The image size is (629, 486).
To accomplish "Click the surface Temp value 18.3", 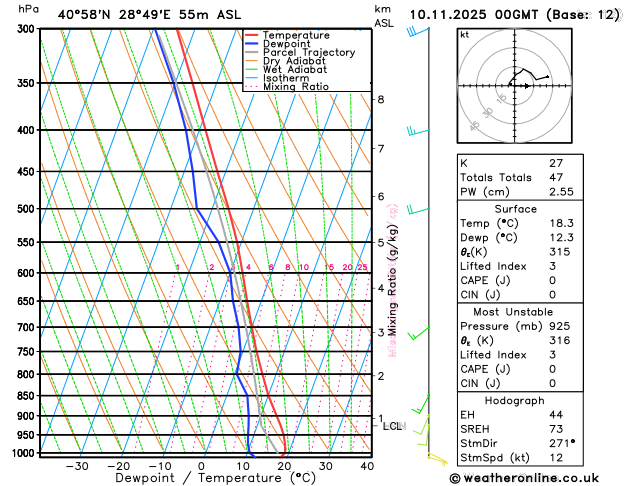I will click(x=561, y=223).
